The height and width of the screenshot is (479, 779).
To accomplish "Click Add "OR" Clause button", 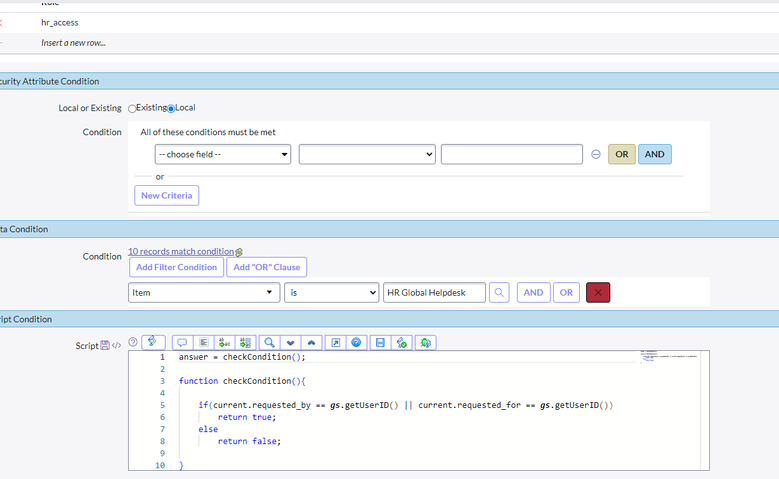I will tap(267, 267).
